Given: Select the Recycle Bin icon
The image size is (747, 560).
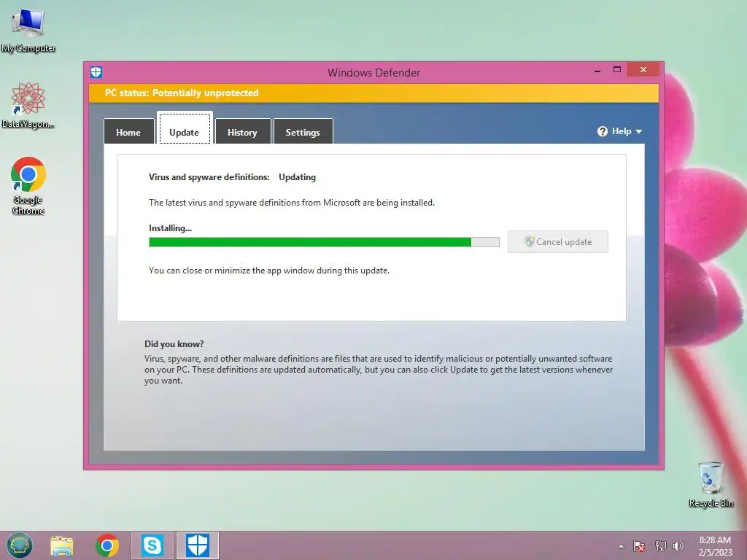Looking at the screenshot, I should pyautogui.click(x=711, y=484).
